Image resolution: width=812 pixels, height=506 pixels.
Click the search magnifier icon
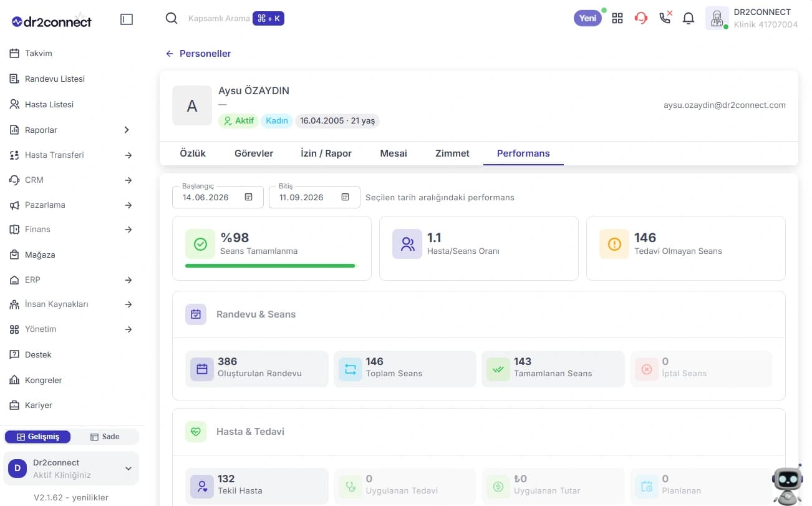coord(172,18)
